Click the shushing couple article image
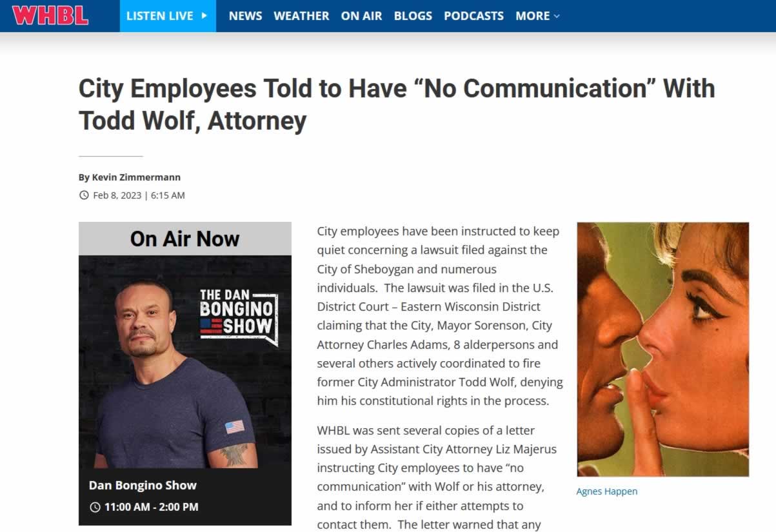 click(x=662, y=349)
